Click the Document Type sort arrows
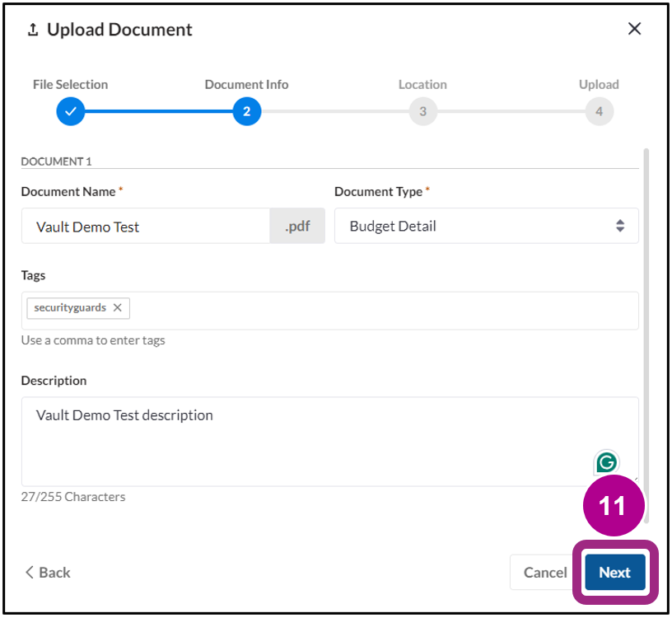The image size is (672, 618). click(x=619, y=226)
